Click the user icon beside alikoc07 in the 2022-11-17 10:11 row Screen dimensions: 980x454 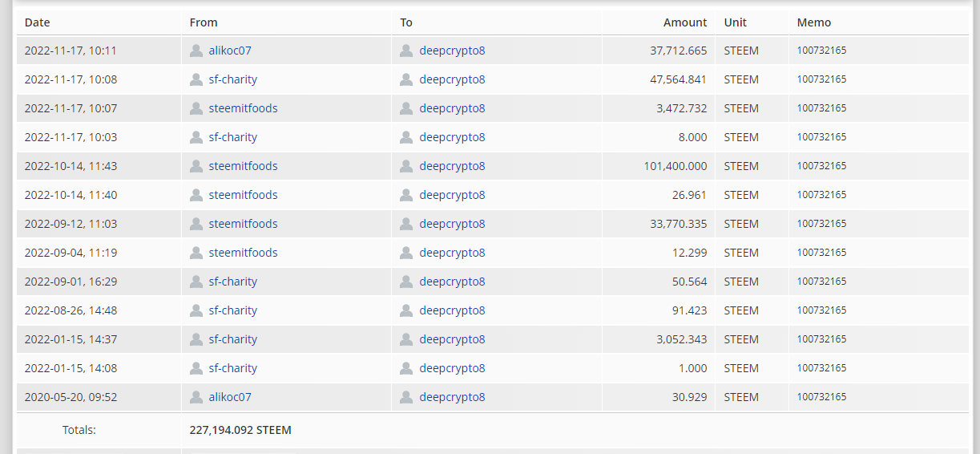(x=196, y=51)
